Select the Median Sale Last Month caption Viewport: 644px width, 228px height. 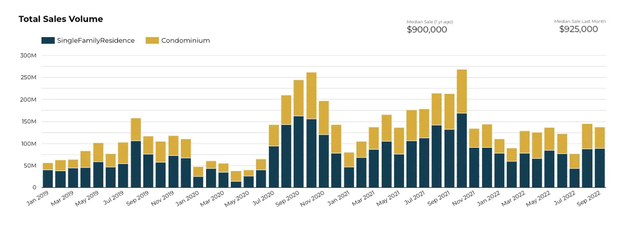[580, 22]
